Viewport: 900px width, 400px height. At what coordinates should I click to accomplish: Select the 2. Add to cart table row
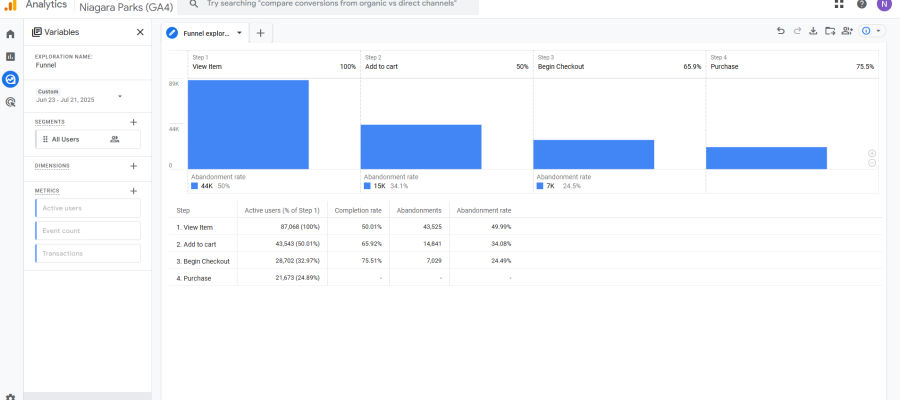click(x=525, y=244)
